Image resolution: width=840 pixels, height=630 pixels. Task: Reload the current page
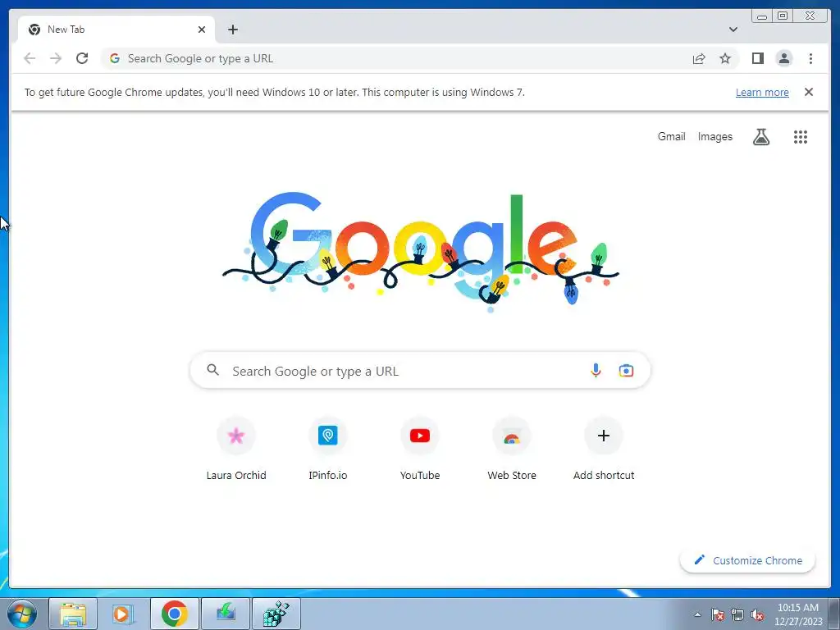pyautogui.click(x=82, y=58)
